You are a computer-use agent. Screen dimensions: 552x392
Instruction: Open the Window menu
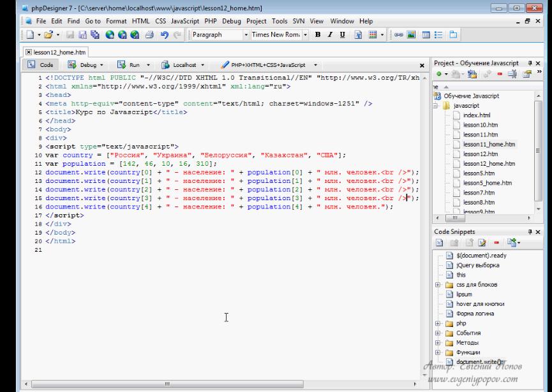(x=342, y=21)
